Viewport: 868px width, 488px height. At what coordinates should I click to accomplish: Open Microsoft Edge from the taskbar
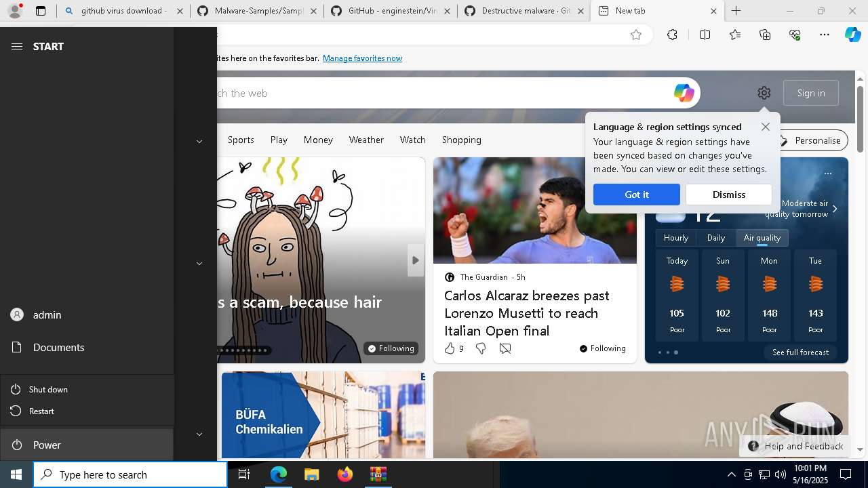tap(279, 474)
